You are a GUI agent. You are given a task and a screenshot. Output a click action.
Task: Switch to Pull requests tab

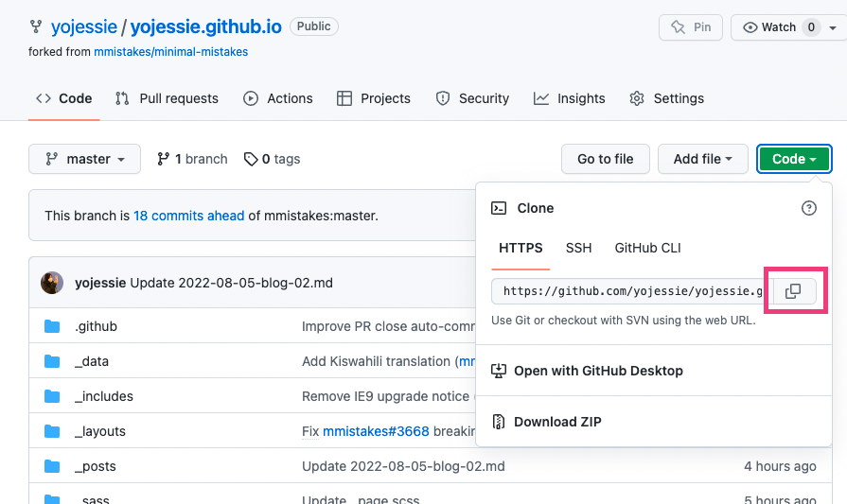click(167, 98)
